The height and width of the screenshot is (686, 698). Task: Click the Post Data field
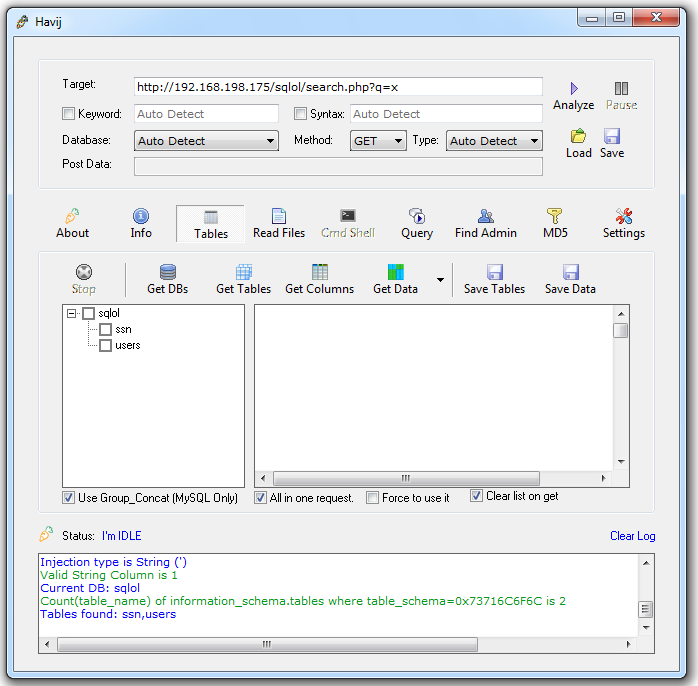338,166
